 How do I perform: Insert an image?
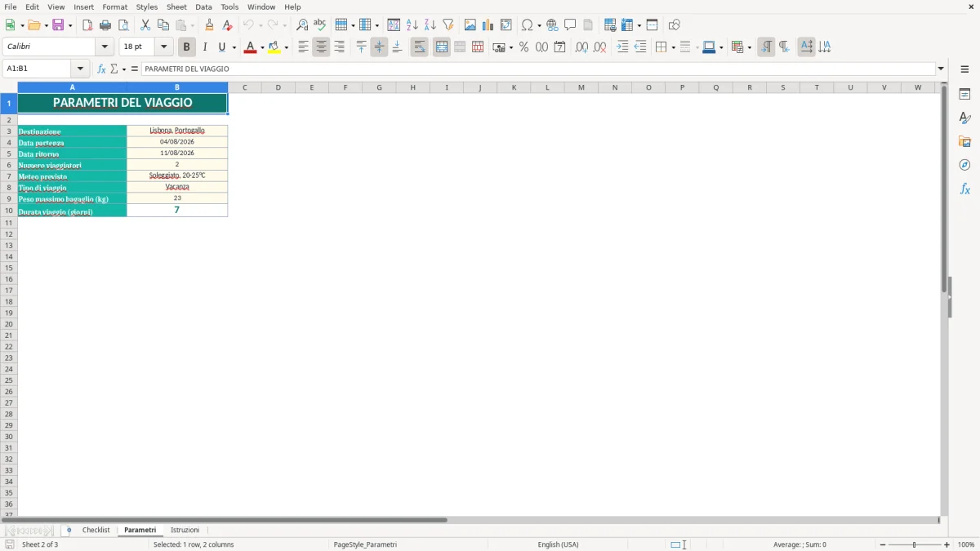(470, 25)
